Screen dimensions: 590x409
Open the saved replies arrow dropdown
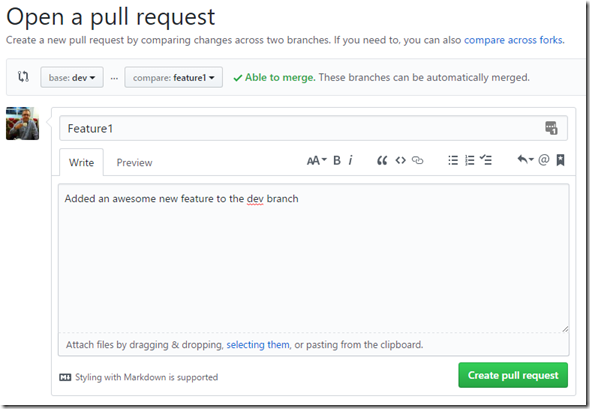(x=525, y=160)
